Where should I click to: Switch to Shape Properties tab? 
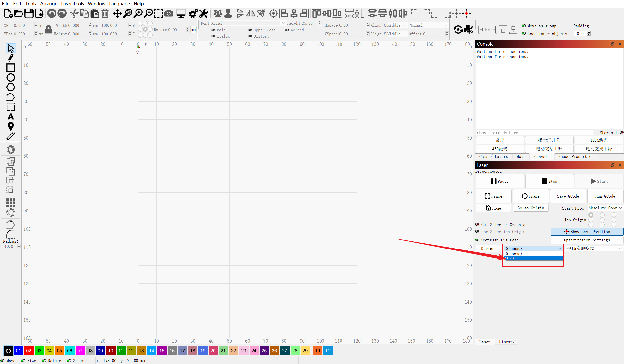(576, 156)
